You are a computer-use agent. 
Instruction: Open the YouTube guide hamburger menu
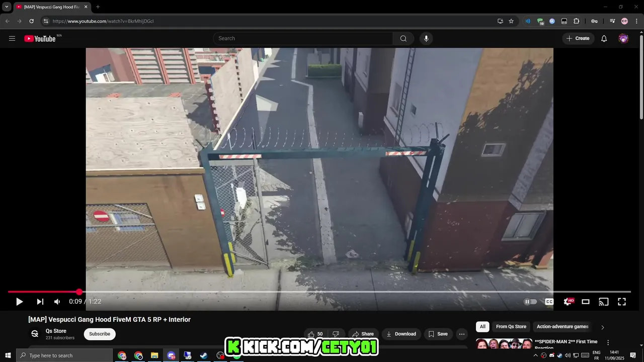pos(12,39)
